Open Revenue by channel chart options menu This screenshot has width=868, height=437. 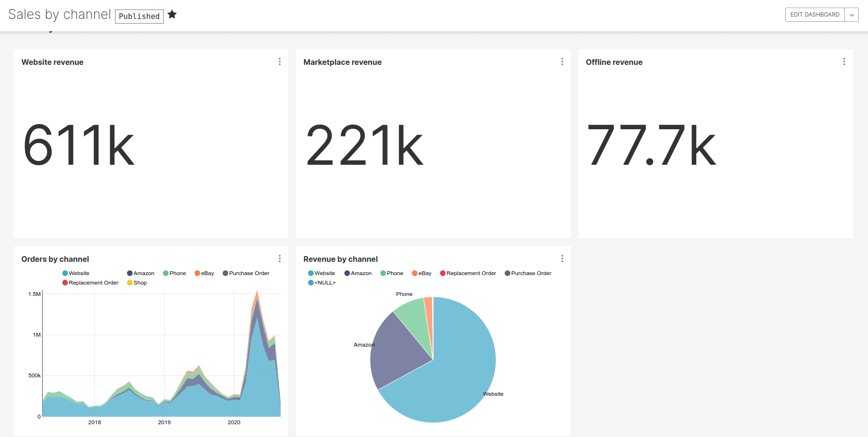coord(562,259)
